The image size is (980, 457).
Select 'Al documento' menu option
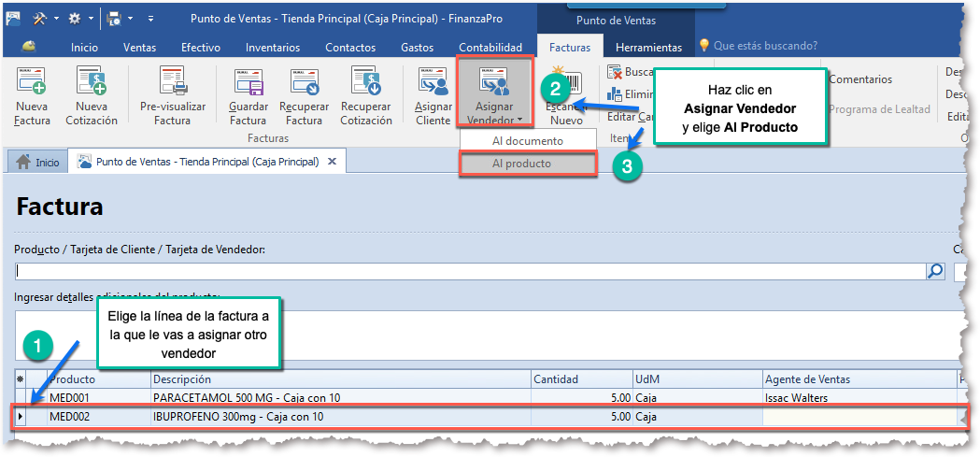point(528,141)
